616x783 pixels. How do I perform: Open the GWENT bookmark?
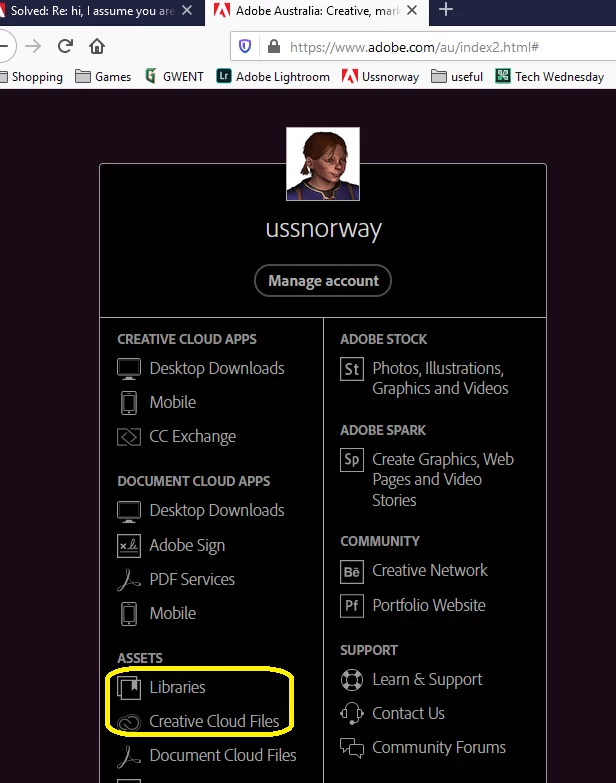click(174, 76)
